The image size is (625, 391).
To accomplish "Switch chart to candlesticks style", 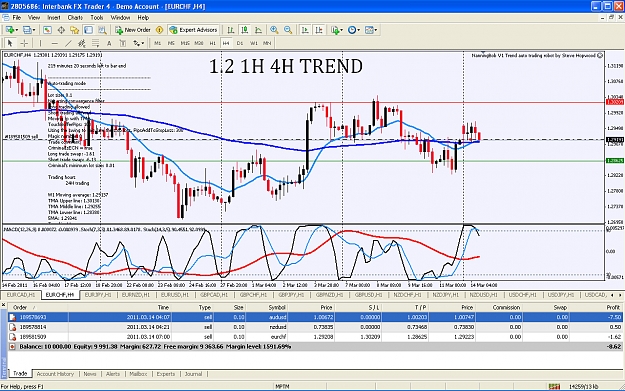I will point(244,30).
